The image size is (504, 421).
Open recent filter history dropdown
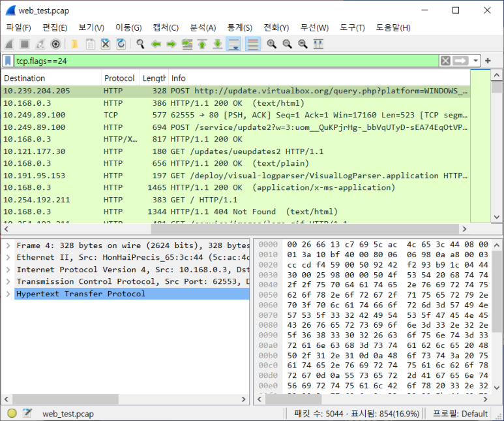[475, 61]
